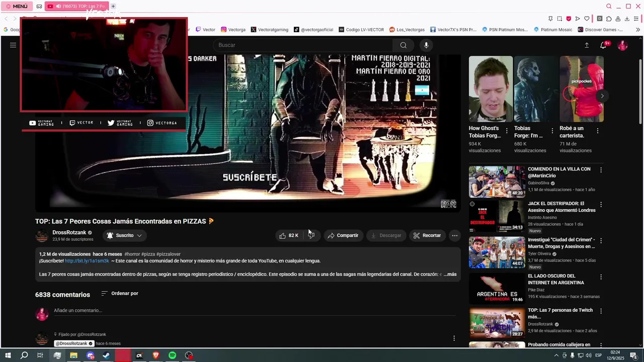Open the YouTube Create upload icon
The image size is (644, 362).
coord(587,45)
